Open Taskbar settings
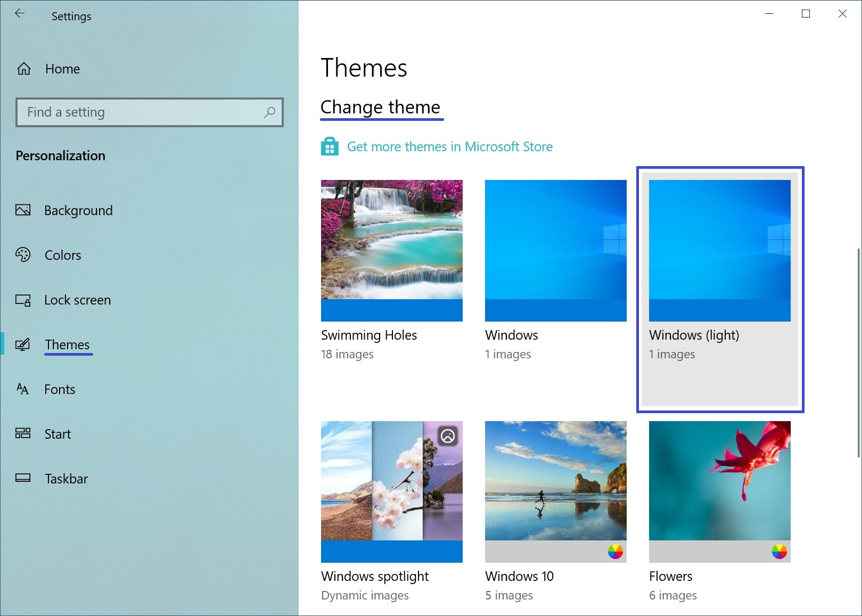862x616 pixels. point(66,479)
